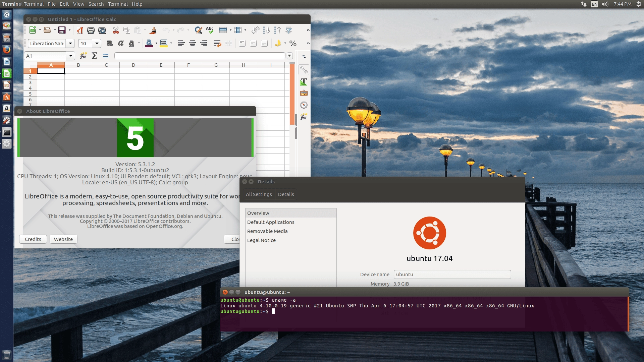This screenshot has width=644, height=362.
Task: Toggle Wrap Text in Calc toolbar
Action: [x=217, y=43]
